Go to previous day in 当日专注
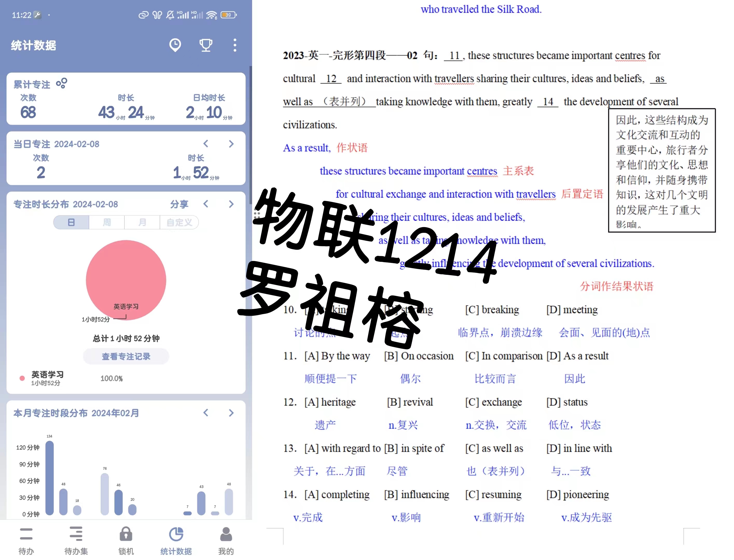The image size is (734, 560). tap(206, 144)
